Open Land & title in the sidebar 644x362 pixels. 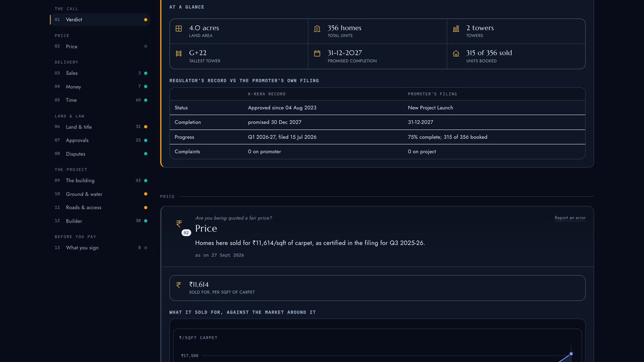[x=100, y=127]
